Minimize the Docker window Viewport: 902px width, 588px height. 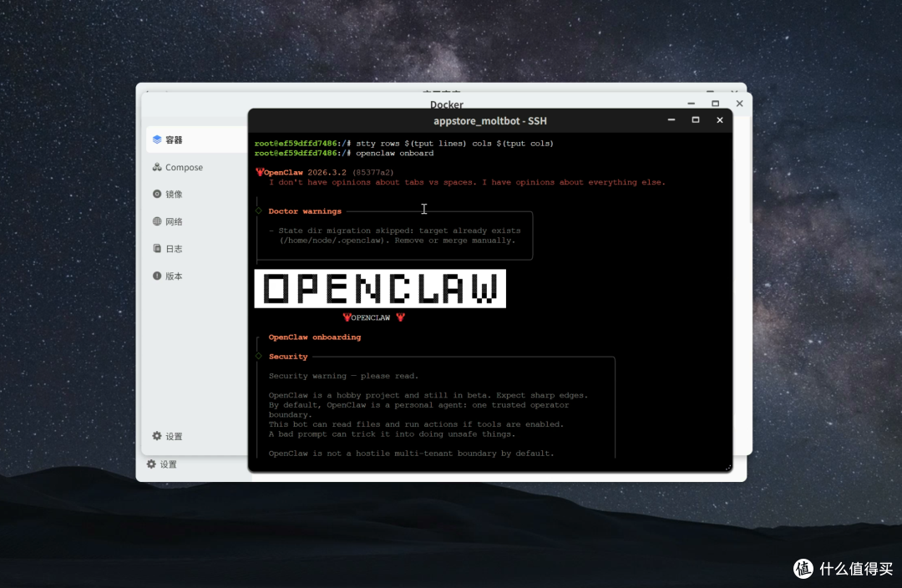(691, 104)
